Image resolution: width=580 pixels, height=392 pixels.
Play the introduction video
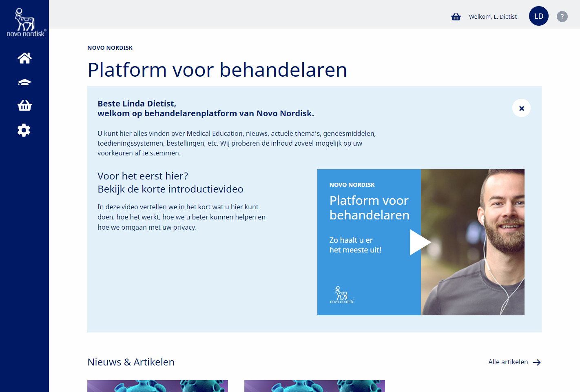(420, 242)
